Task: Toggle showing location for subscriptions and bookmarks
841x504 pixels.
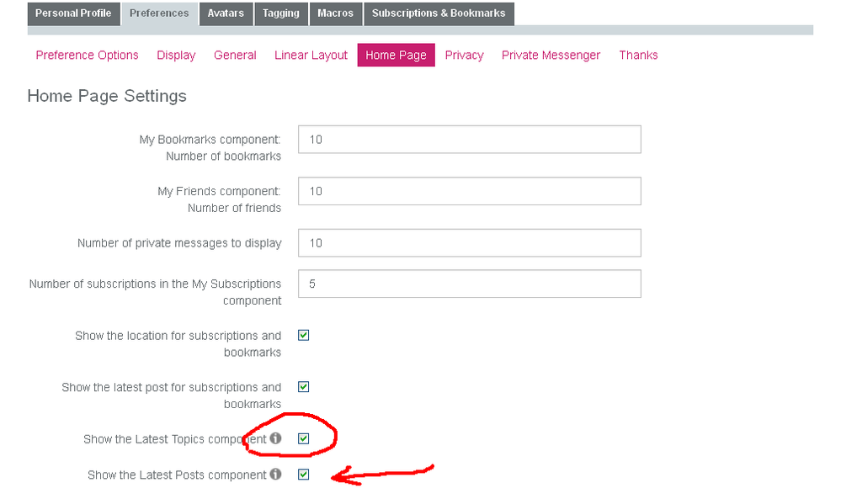Action: click(x=303, y=335)
